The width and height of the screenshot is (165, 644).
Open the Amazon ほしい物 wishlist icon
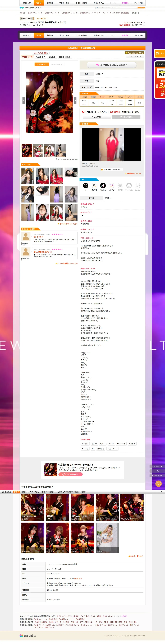[94, 186]
